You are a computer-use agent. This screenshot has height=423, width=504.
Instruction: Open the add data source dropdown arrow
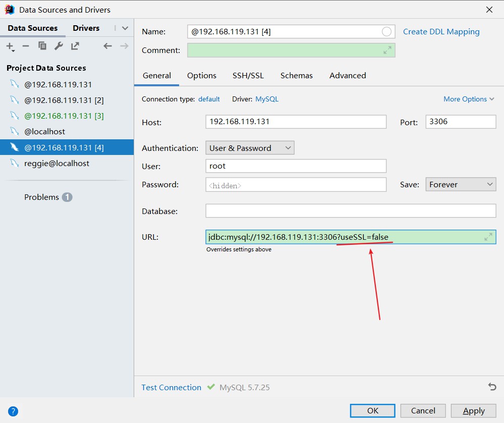tap(13, 50)
